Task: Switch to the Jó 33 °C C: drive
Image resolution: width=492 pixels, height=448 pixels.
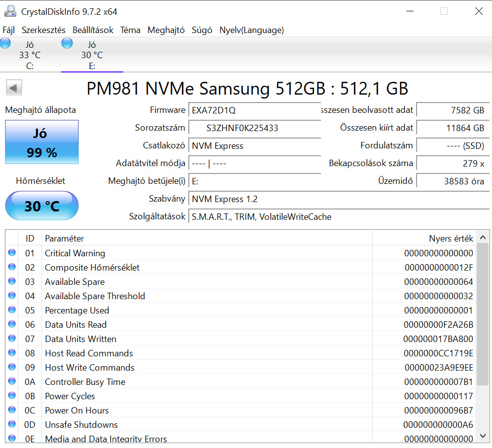Action: pos(30,55)
